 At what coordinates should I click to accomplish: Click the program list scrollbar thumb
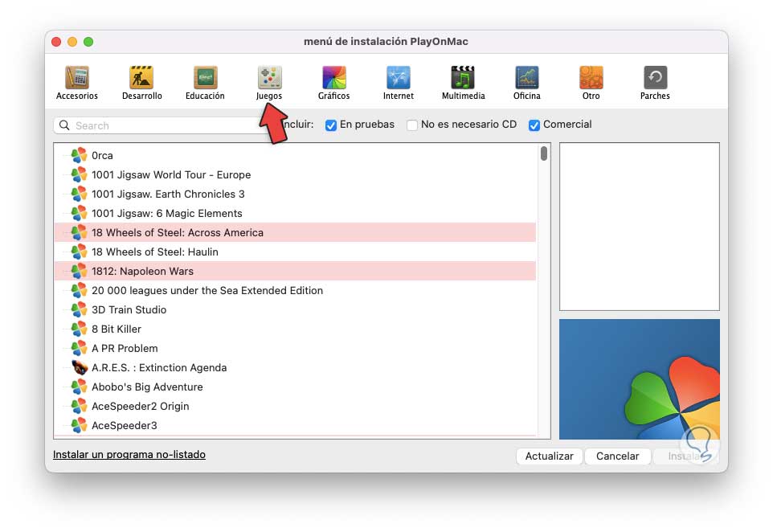544,153
